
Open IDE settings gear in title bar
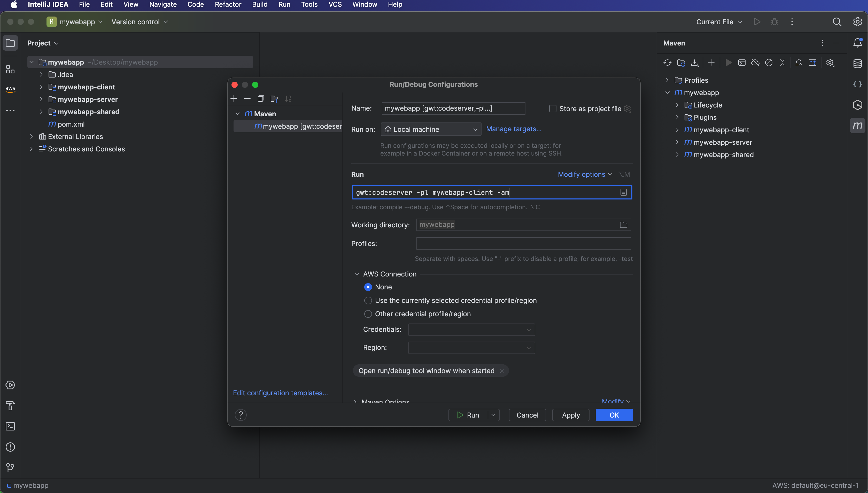click(857, 22)
